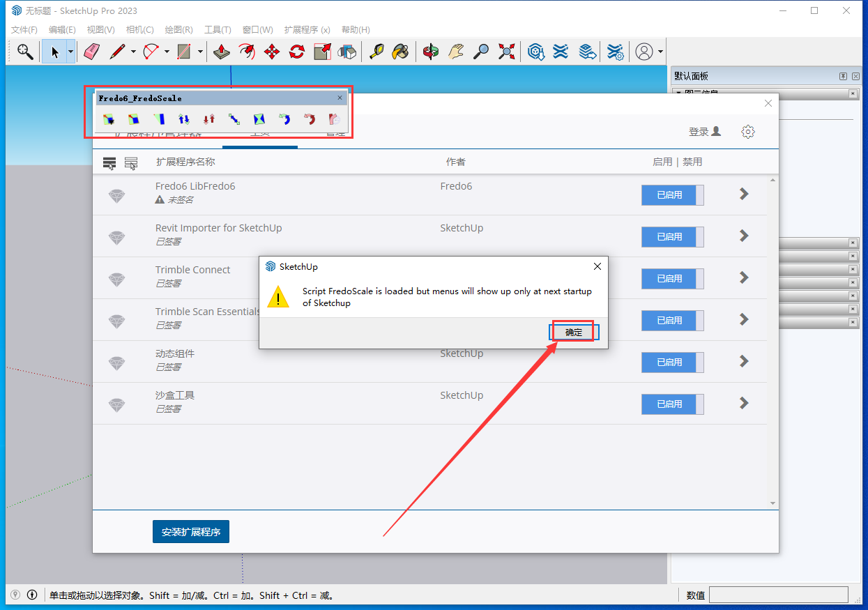Open the Line tool dropdown arrow
The image size is (868, 610).
click(x=132, y=52)
